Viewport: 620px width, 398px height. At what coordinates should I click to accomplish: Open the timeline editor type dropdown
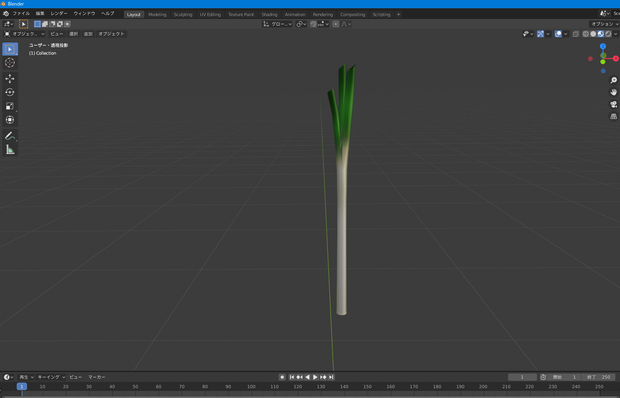[x=8, y=377]
